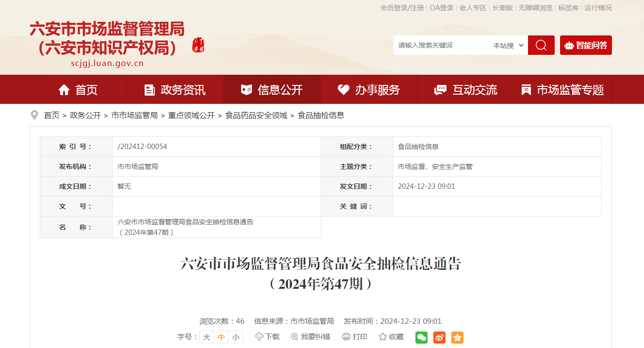Image resolution: width=644 pixels, height=348 pixels.
Task: Click the 下载 download cloud icon
Action: [x=259, y=336]
